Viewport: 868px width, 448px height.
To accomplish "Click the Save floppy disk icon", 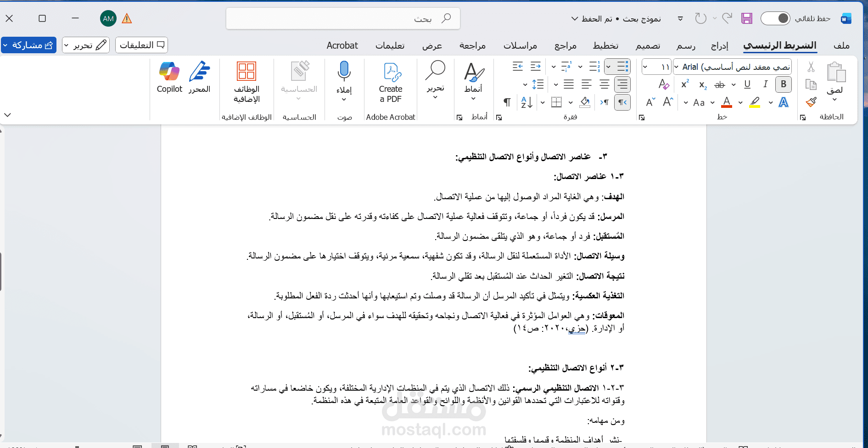I will tap(747, 18).
